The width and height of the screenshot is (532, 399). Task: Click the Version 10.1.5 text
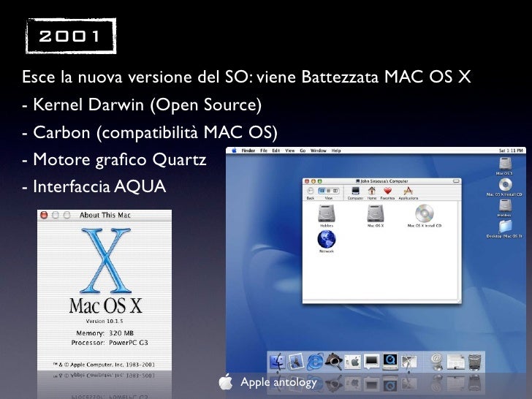(x=104, y=321)
